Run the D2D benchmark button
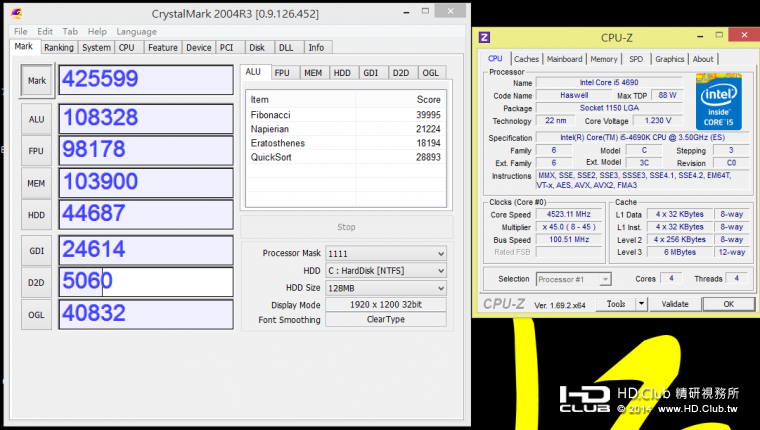Viewport: 760px width, 430px height. [x=36, y=283]
